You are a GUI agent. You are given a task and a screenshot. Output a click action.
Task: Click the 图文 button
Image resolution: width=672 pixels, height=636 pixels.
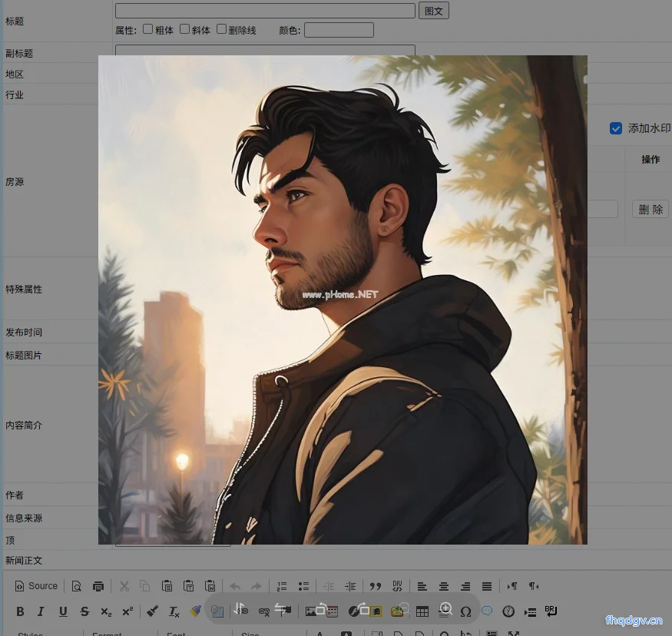pyautogui.click(x=434, y=11)
